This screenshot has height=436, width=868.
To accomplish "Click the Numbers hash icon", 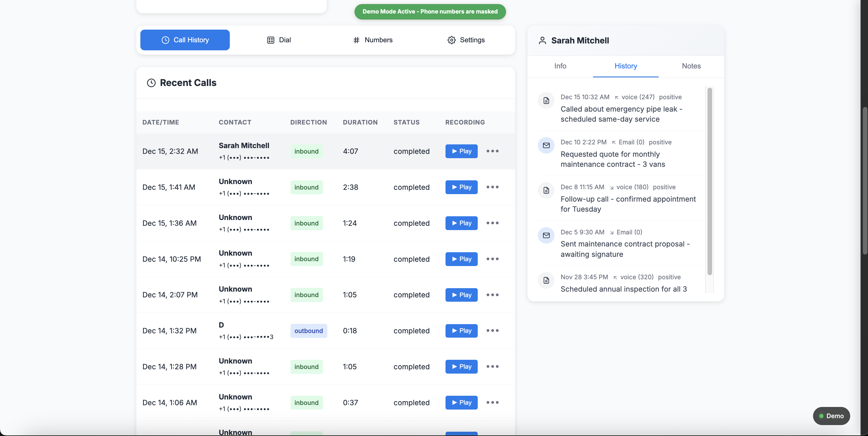I will tap(356, 40).
